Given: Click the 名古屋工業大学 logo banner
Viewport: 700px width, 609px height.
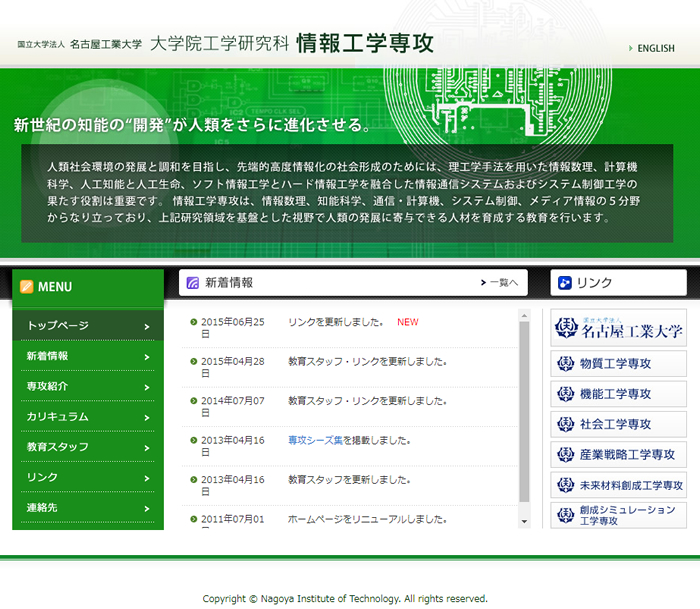Looking at the screenshot, I should [x=618, y=328].
